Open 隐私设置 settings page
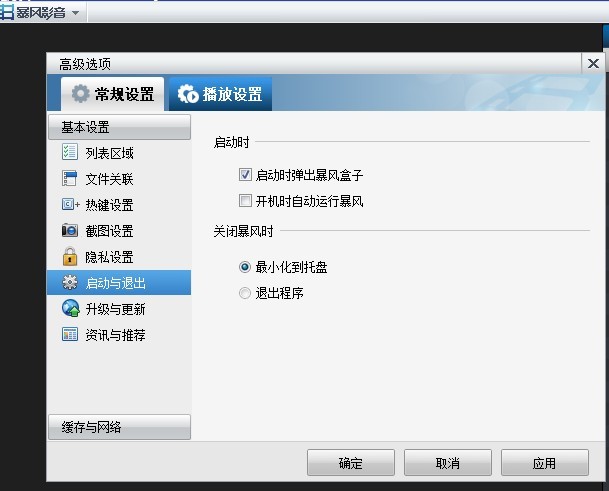This screenshot has height=491, width=609. (x=119, y=257)
